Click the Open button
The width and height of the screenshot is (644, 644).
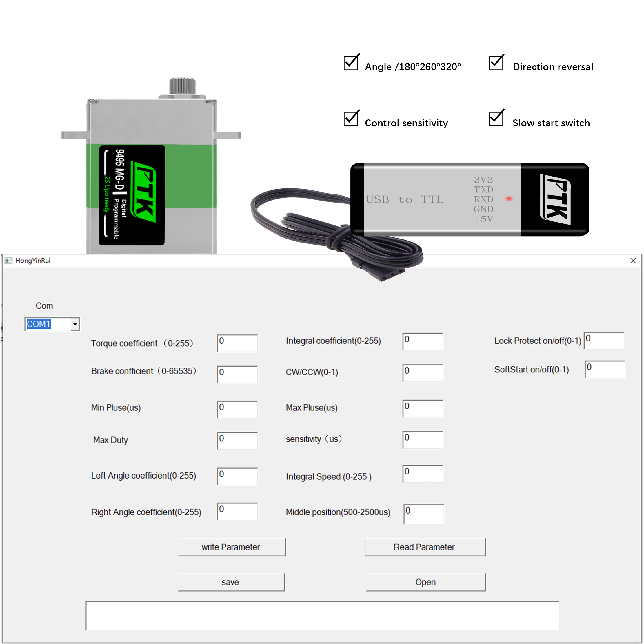pos(426,582)
